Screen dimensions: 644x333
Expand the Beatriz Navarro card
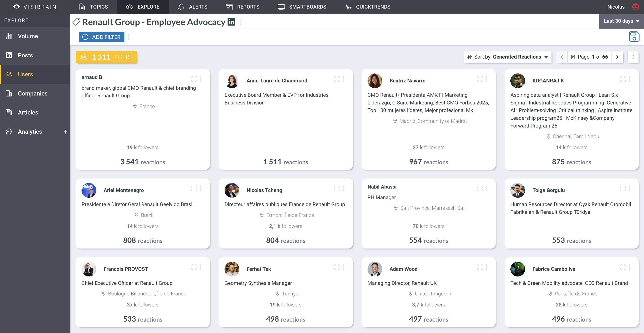coord(480,79)
